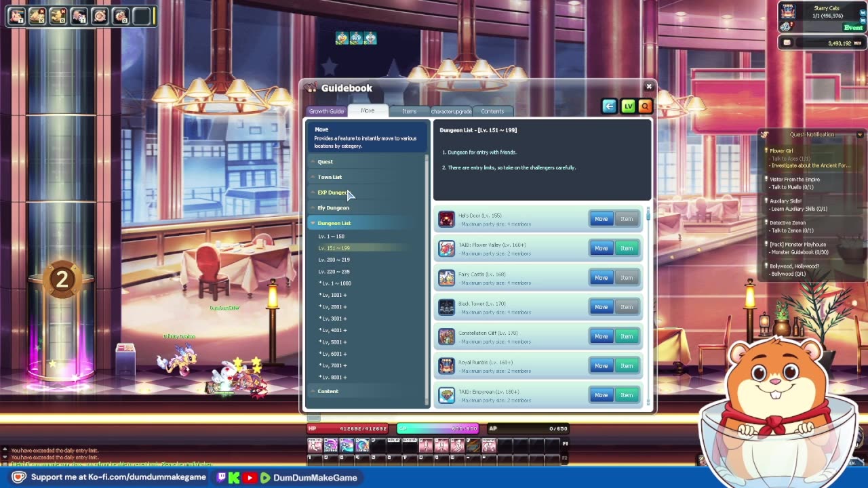Click the Event badge under Starry Cats
The height and width of the screenshot is (488, 868).
[x=853, y=27]
